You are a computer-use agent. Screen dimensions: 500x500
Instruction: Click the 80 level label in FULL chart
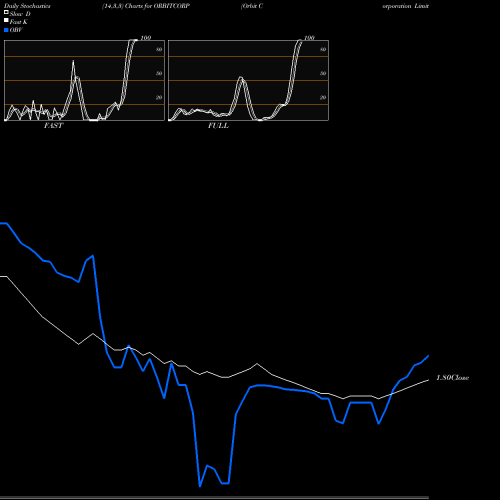tap(323, 49)
